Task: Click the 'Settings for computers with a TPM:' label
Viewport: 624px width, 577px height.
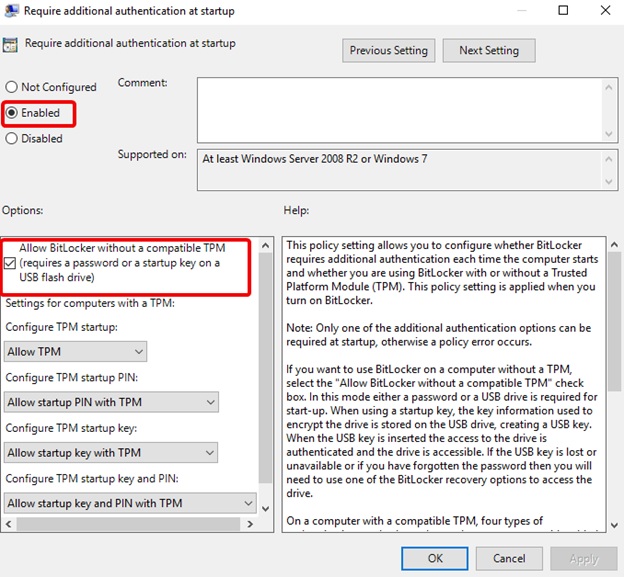Action: (90, 303)
